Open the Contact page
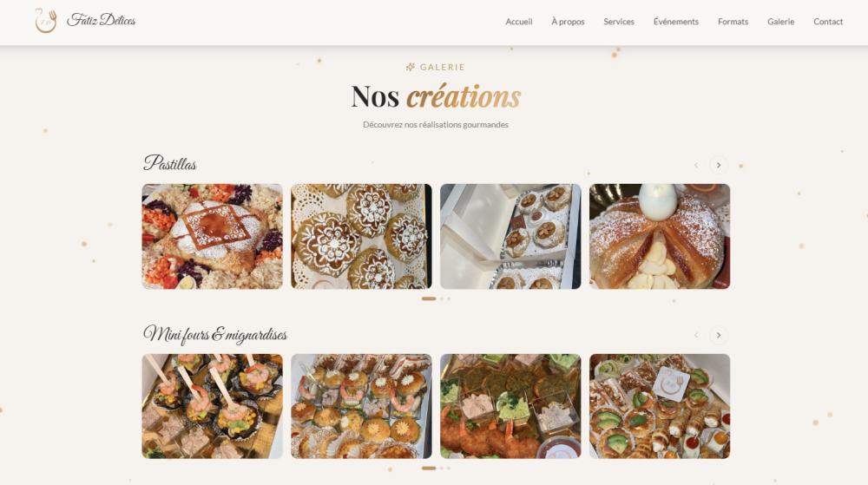Image resolution: width=868 pixels, height=485 pixels. (x=828, y=22)
